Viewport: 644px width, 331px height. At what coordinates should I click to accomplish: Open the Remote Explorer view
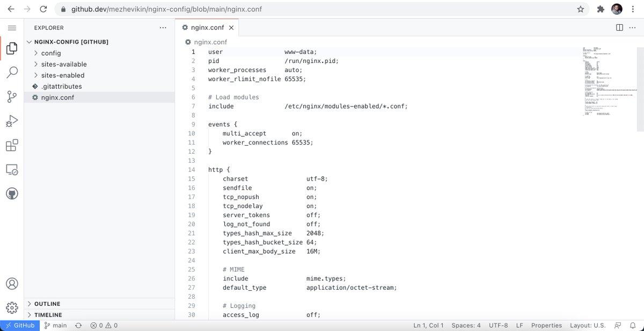(x=12, y=170)
